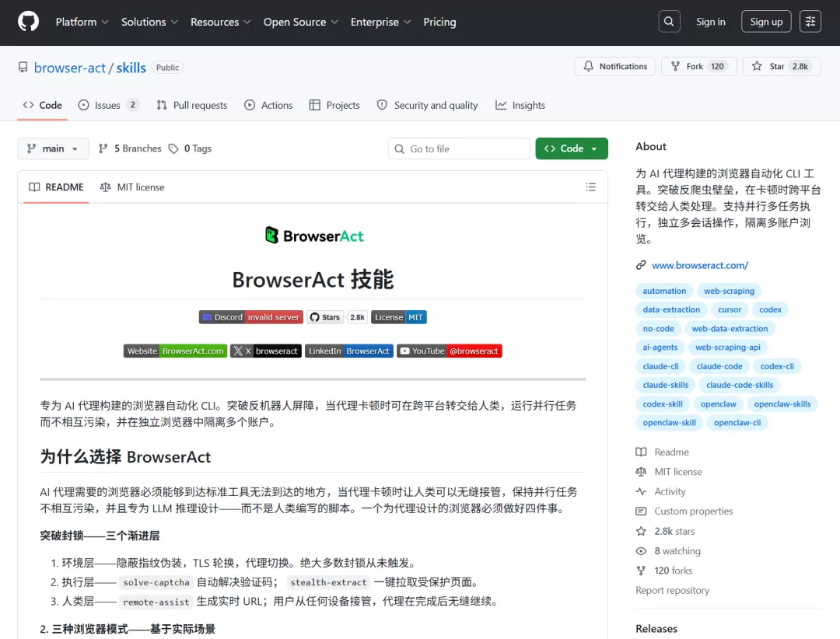840x639 pixels.
Task: Select the data-extraction topic tag
Action: click(671, 309)
